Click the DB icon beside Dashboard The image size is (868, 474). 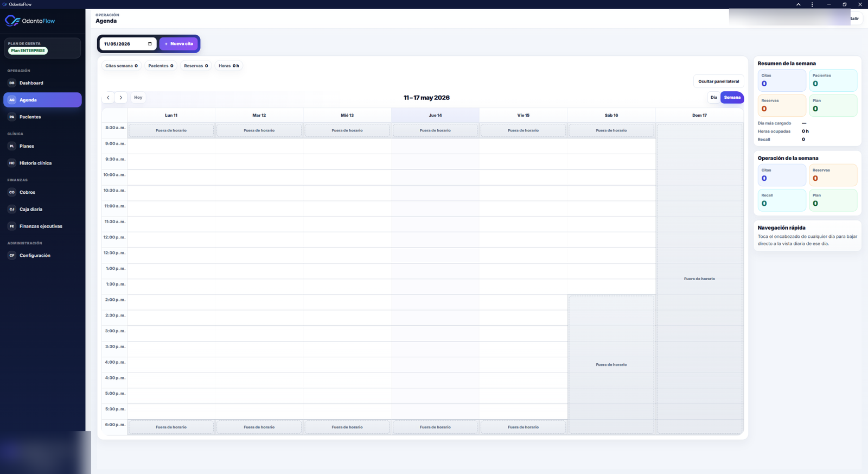(12, 83)
